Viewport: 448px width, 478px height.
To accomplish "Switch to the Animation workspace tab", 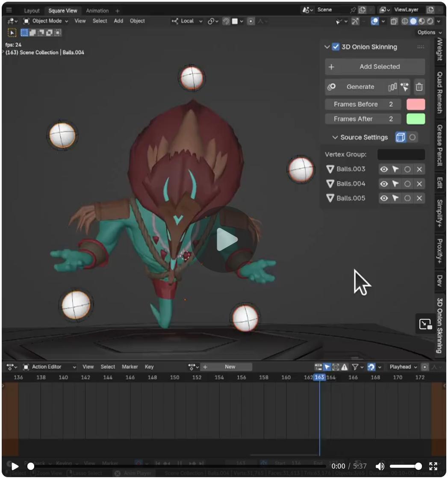I will 97,11.
